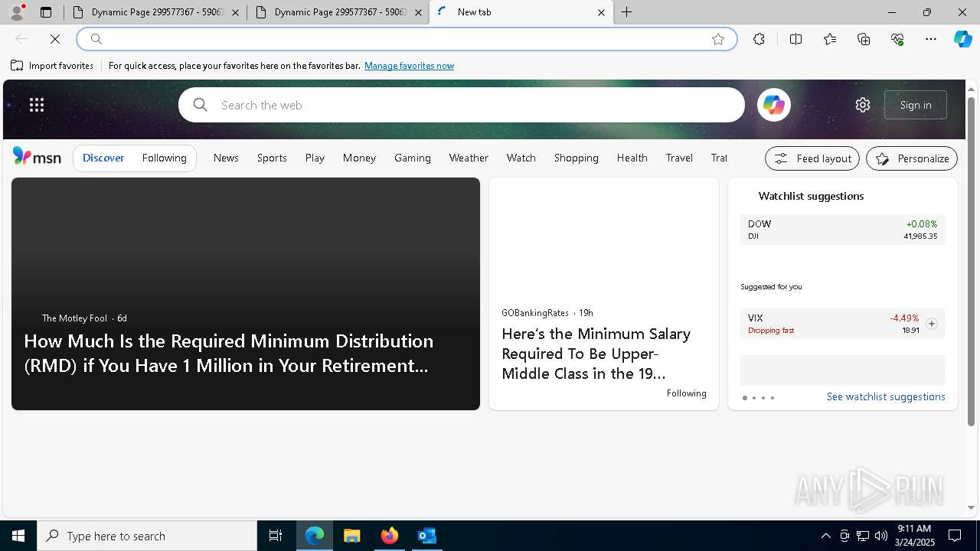This screenshot has width=980, height=551.
Task: Open Microsoft Edge in the taskbar
Action: point(315,536)
